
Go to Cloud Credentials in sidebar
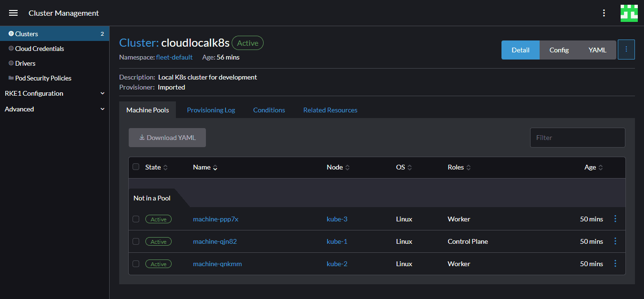tap(40, 49)
